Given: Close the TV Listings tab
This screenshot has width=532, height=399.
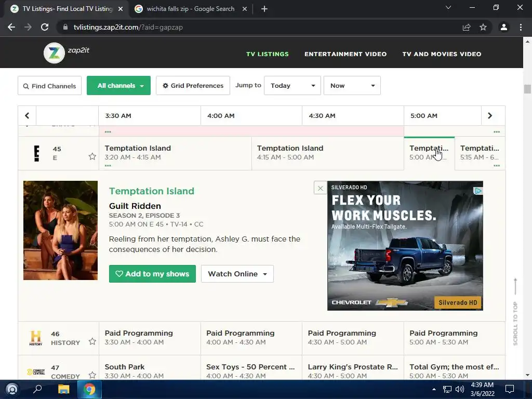Looking at the screenshot, I should (x=121, y=9).
